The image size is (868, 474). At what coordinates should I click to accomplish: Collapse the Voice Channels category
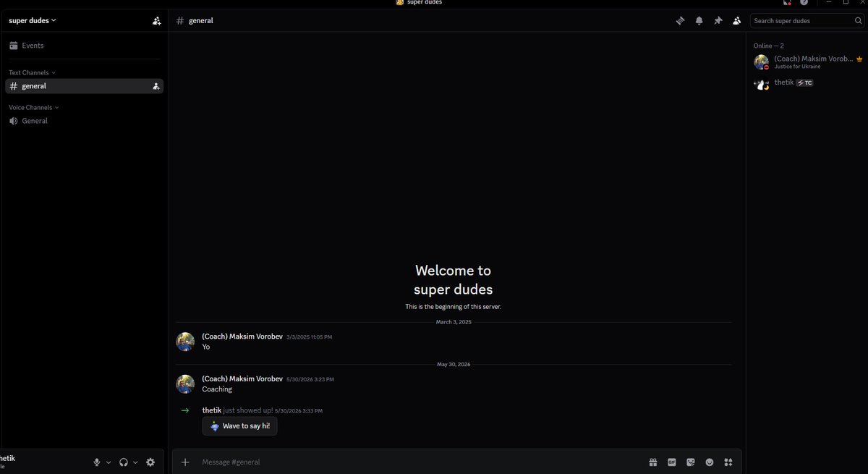34,107
